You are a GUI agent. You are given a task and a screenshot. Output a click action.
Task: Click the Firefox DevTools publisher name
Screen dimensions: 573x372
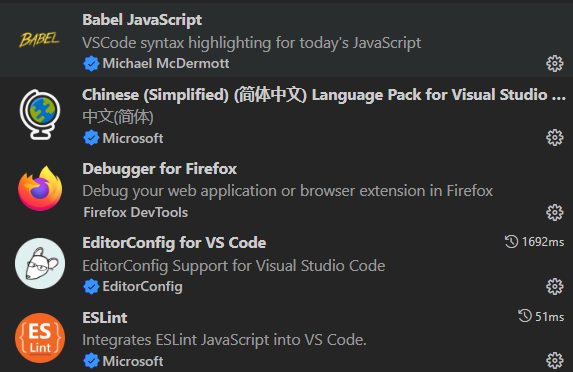coord(136,212)
